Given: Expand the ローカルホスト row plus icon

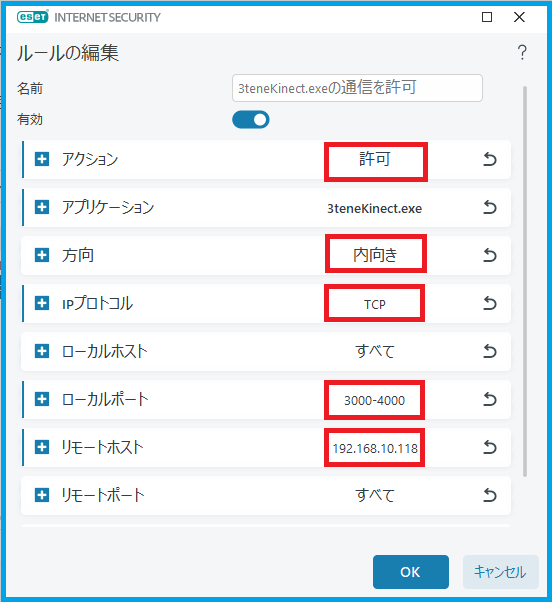Looking at the screenshot, I should coord(42,351).
